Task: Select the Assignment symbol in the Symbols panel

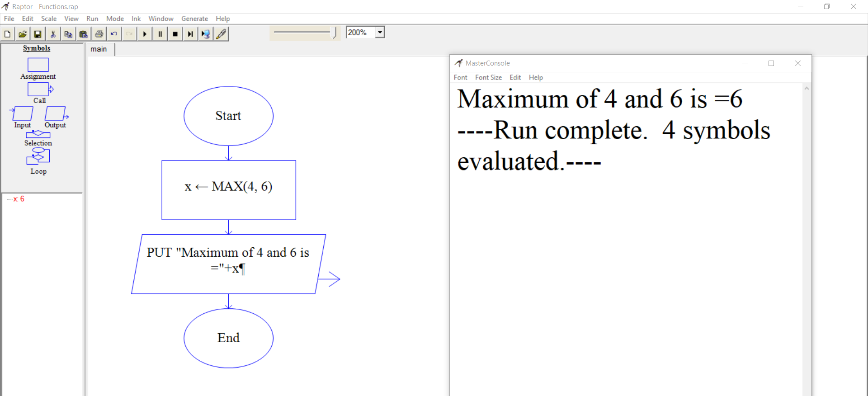Action: pyautogui.click(x=38, y=65)
